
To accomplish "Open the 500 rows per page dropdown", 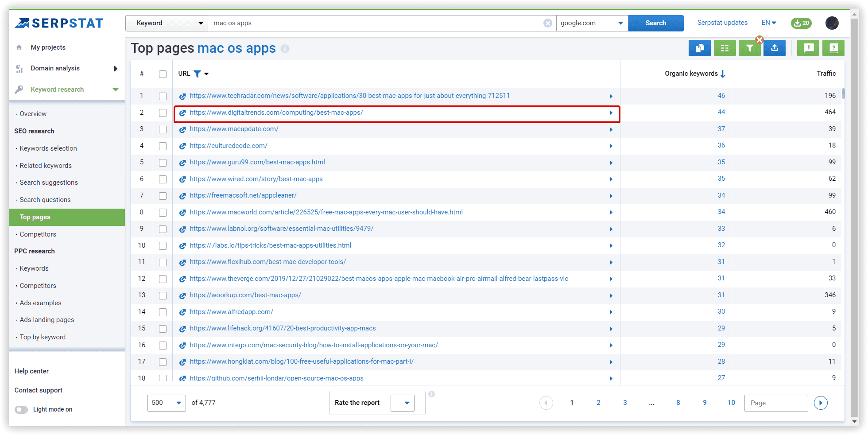I will pos(167,403).
